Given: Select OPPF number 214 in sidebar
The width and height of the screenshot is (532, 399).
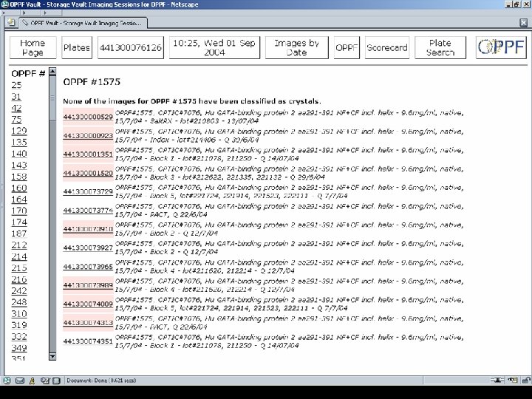Looking at the screenshot, I should (19, 256).
